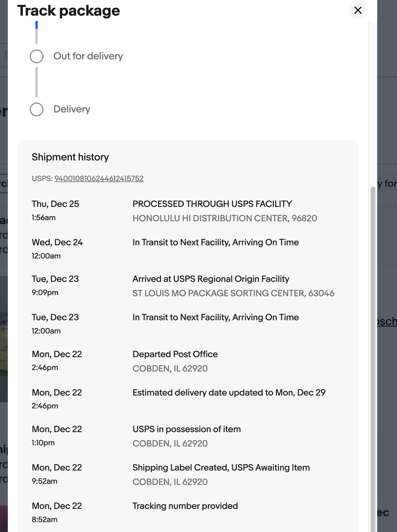Click the Delivery step circle
Screen dimensions: 397x532
(x=37, y=109)
